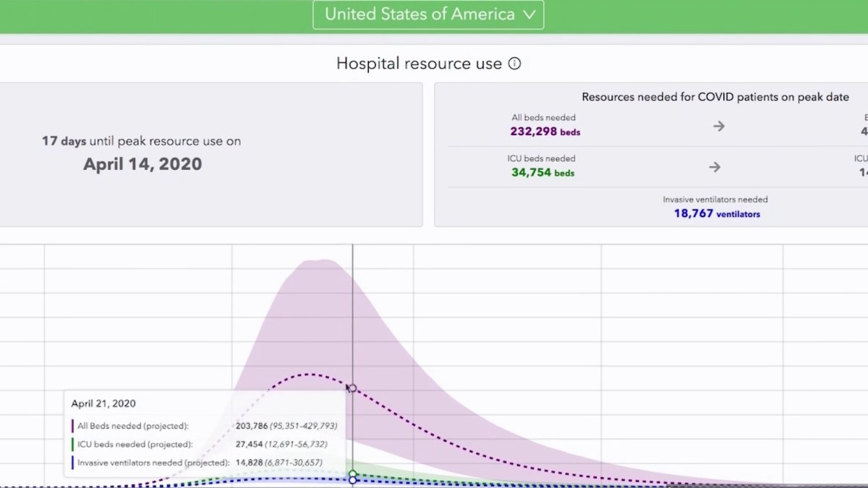The image size is (868, 488).
Task: Click the Resources needed for COVID patients heading
Action: (x=715, y=97)
